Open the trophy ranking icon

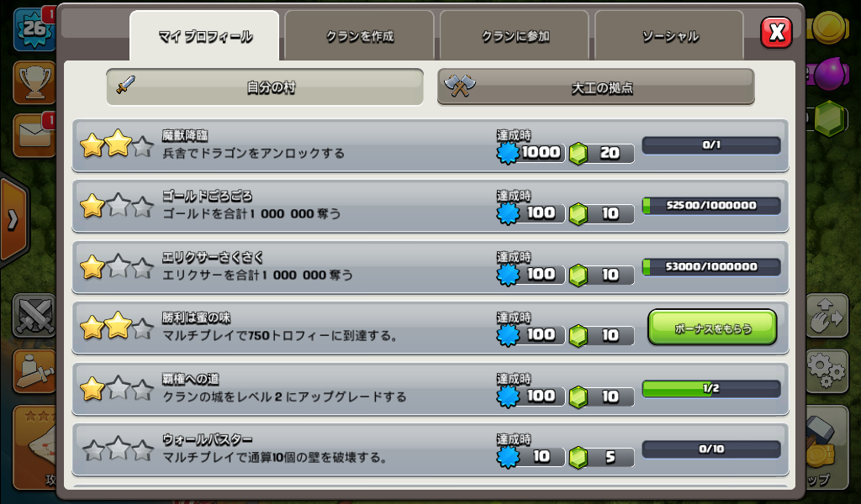(34, 82)
